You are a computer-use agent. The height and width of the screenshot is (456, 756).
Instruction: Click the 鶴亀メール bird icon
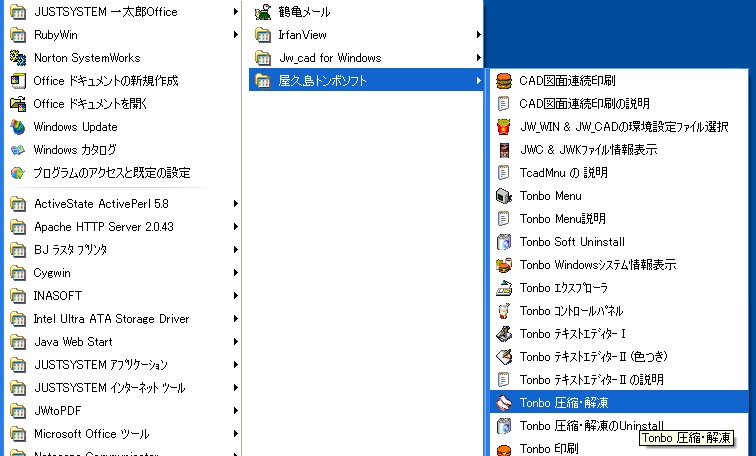coord(263,12)
